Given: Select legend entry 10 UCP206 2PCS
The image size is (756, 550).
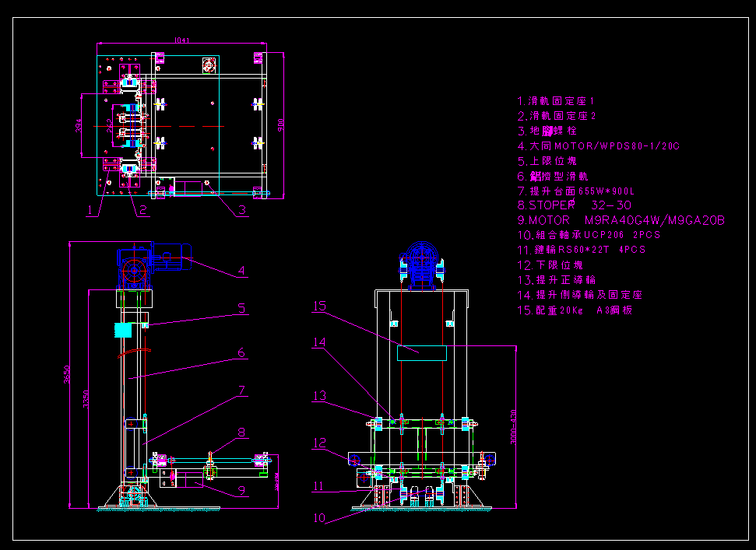Looking at the screenshot, I should (x=589, y=235).
